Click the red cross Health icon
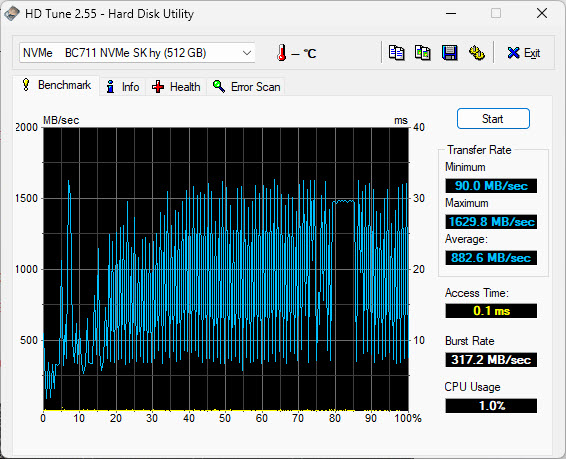Screen dimensions: 566x459 tap(158, 87)
